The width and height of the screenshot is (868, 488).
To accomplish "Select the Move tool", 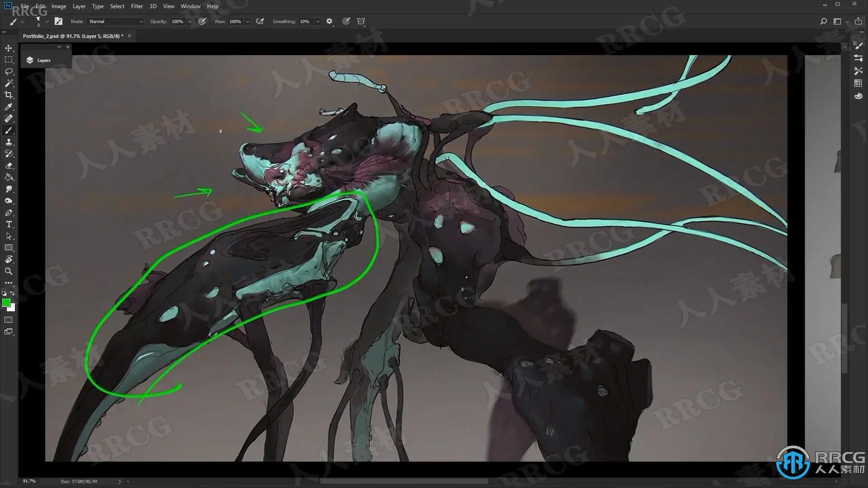I will 9,48.
